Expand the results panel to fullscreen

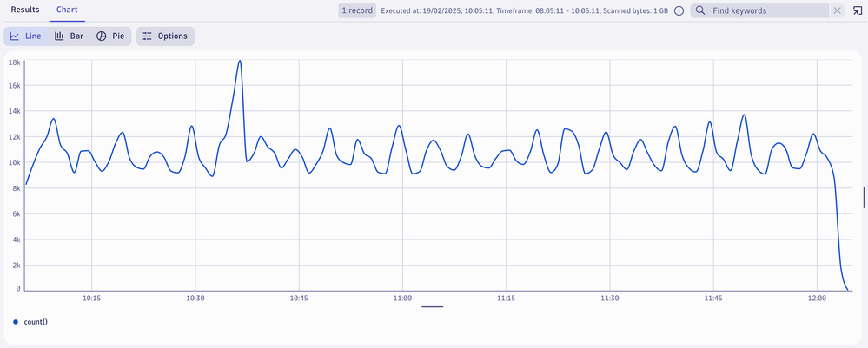point(858,11)
